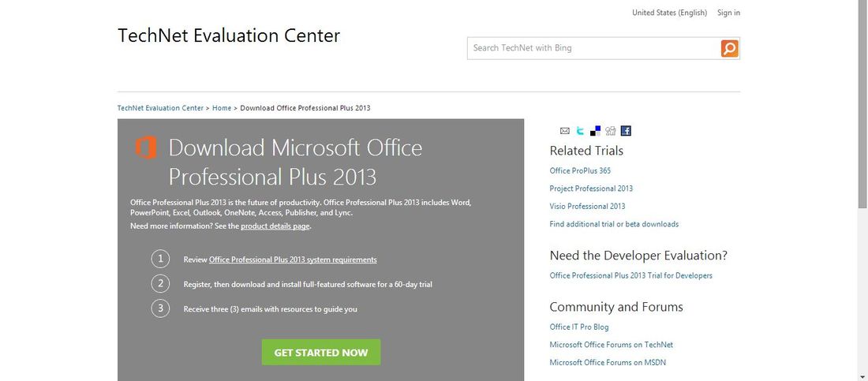Image resolution: width=868 pixels, height=381 pixels.
Task: Bookmark the page with the Delicious icon
Action: click(595, 131)
